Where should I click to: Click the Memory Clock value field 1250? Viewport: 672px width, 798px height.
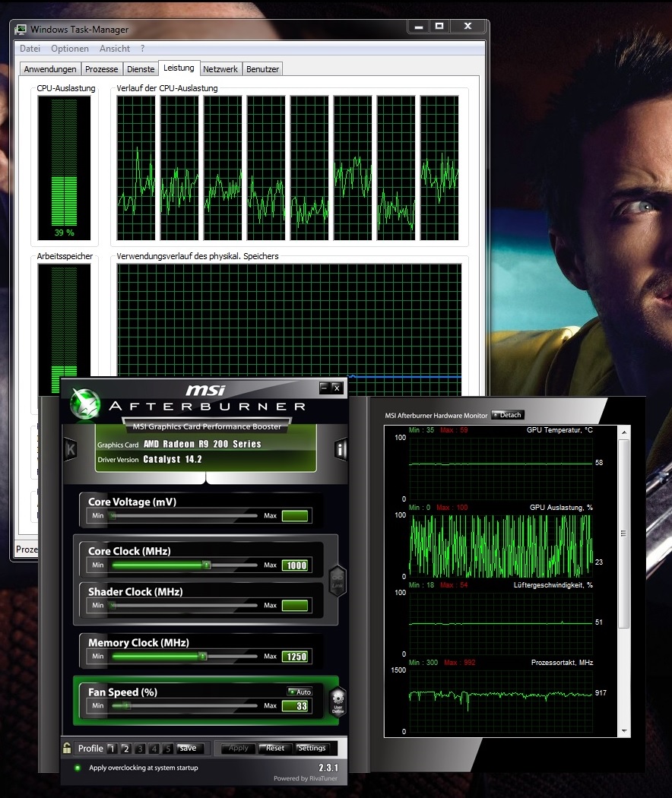coord(295,657)
